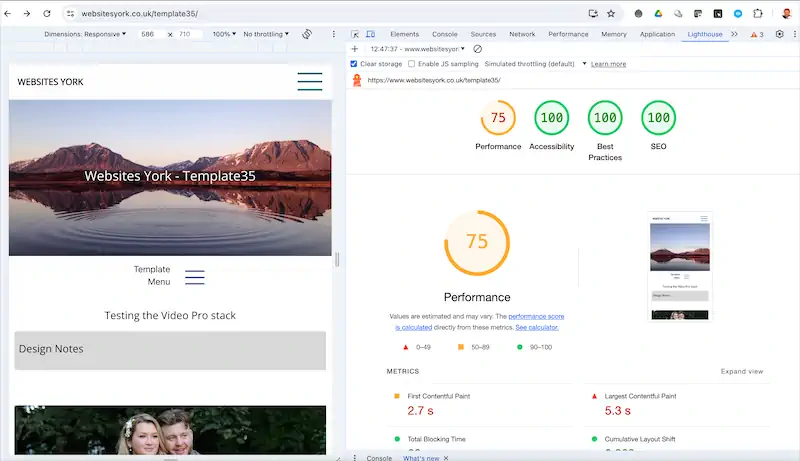Toggle the device toolbar
The image size is (800, 461).
click(371, 34)
